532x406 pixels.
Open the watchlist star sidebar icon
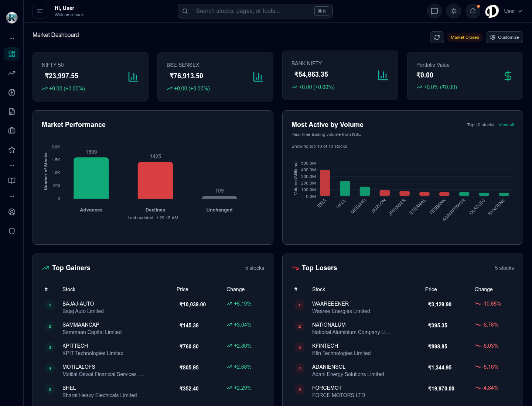[12, 150]
